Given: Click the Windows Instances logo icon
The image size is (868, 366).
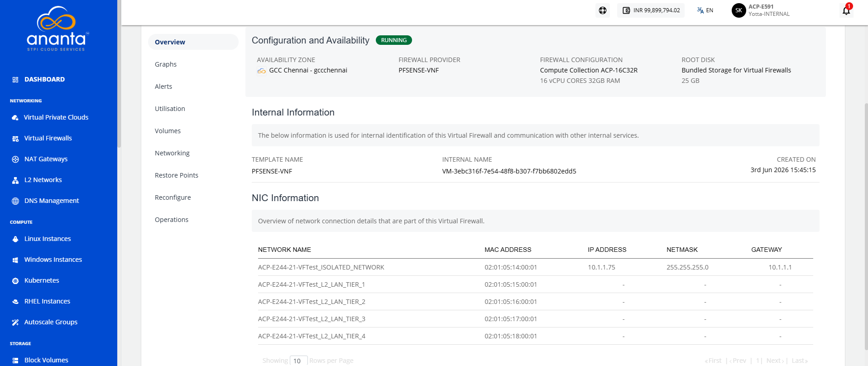Looking at the screenshot, I should pyautogui.click(x=15, y=260).
